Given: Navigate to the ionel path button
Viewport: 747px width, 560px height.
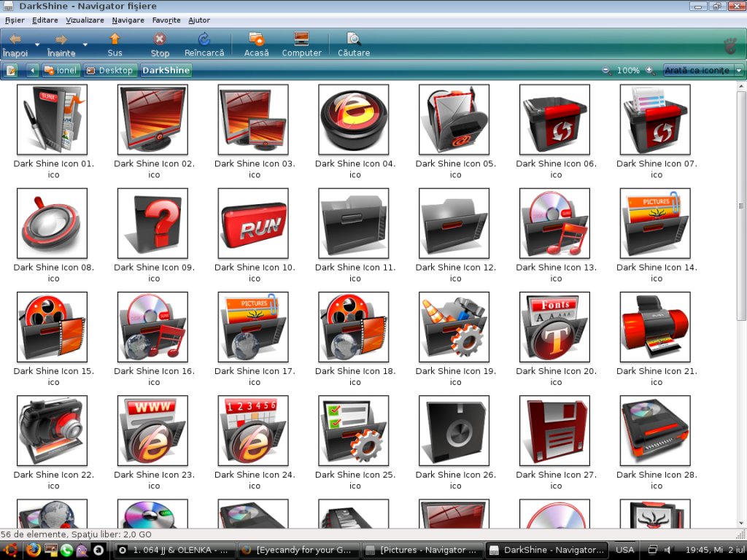Looking at the screenshot, I should [61, 71].
